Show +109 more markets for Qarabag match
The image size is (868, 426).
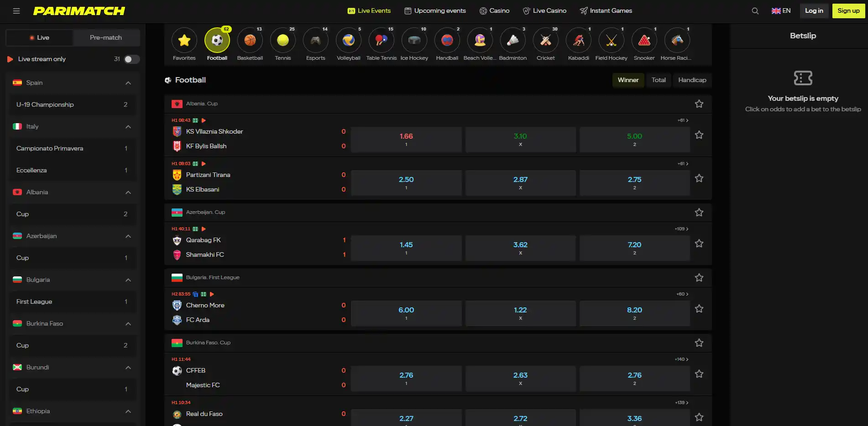(681, 229)
